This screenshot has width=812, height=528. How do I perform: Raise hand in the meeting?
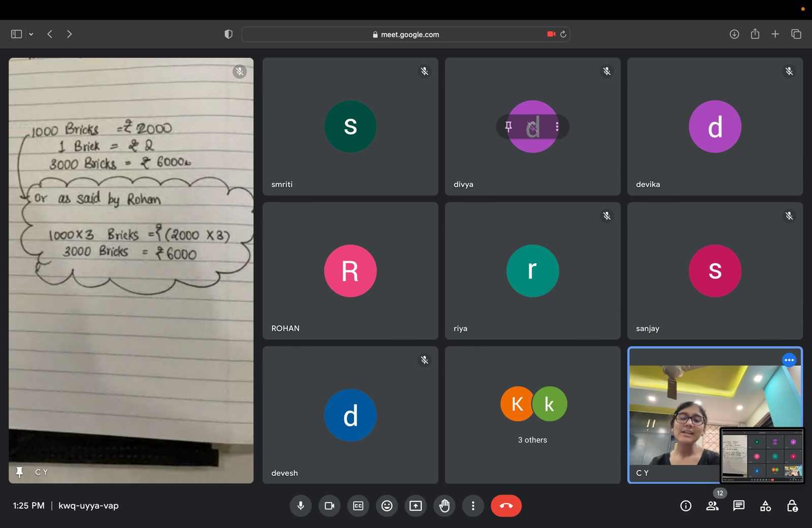click(445, 506)
